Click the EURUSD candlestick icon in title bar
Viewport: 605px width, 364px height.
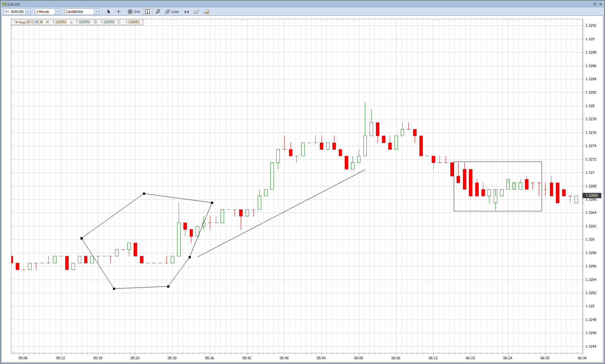tap(4, 4)
